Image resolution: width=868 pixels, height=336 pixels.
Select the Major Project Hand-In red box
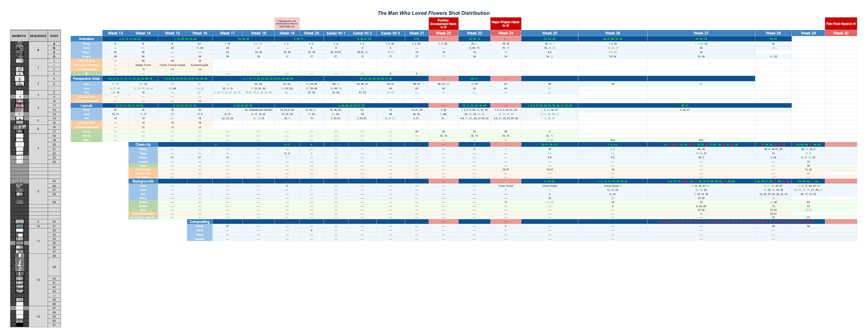[505, 24]
